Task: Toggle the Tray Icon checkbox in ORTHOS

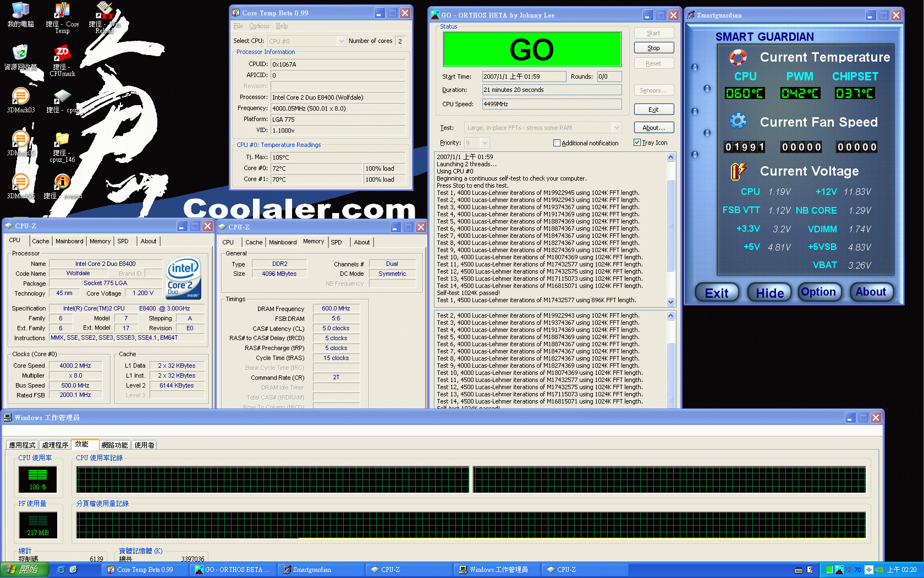Action: pyautogui.click(x=637, y=143)
